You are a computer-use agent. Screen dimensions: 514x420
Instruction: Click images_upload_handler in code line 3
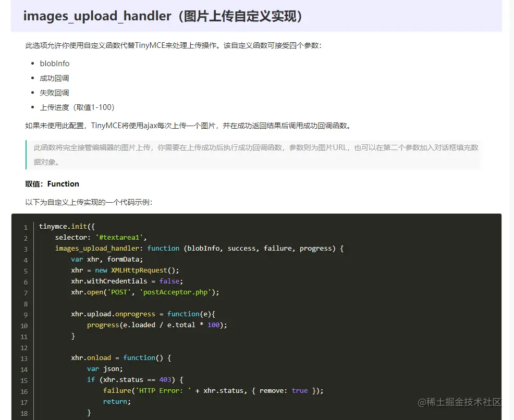[x=97, y=249]
